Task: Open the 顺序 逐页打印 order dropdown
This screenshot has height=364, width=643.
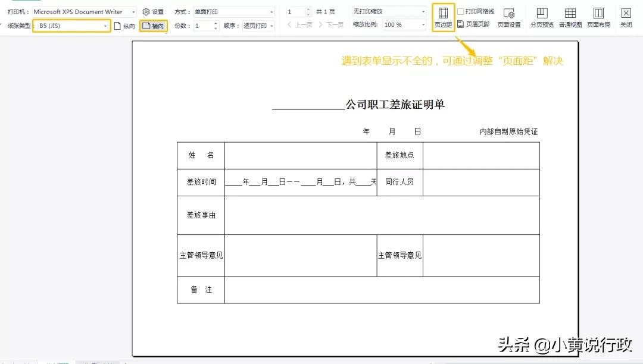Action: tap(272, 26)
